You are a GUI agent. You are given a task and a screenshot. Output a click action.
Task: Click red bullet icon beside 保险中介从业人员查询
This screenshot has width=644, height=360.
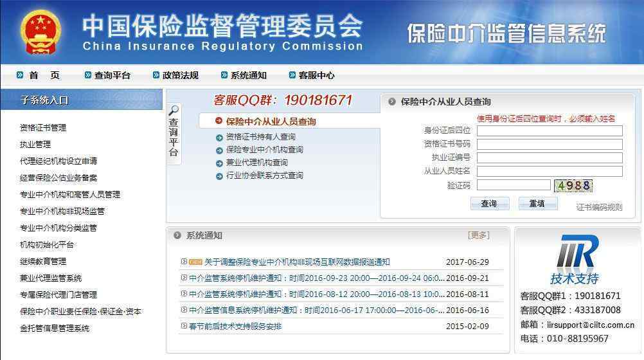click(219, 121)
